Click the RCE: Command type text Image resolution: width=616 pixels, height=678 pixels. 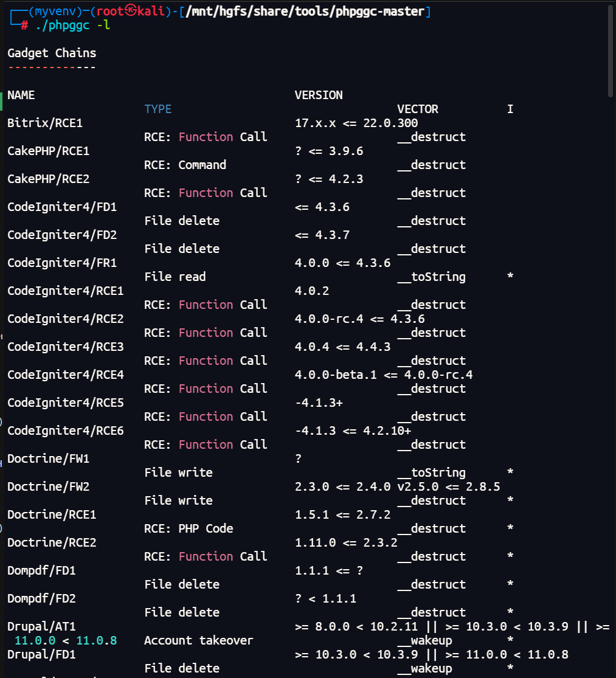coord(185,165)
